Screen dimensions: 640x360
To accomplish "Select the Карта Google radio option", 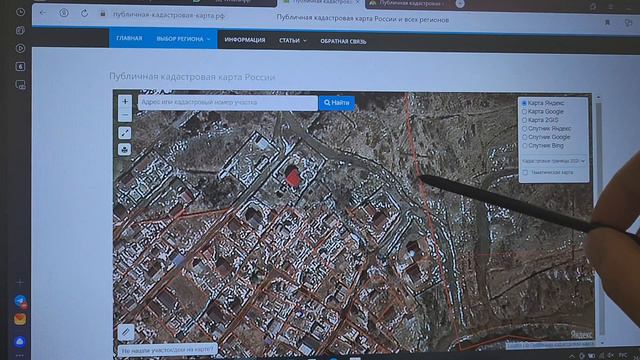I will point(524,111).
